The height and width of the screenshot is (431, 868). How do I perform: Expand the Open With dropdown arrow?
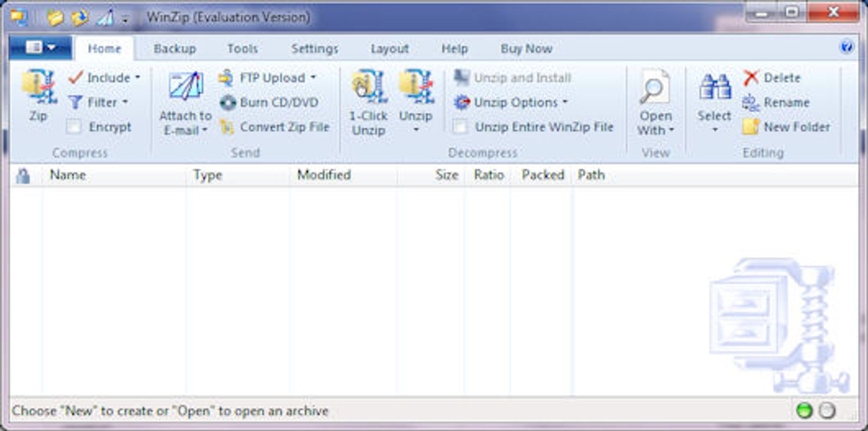click(x=671, y=129)
